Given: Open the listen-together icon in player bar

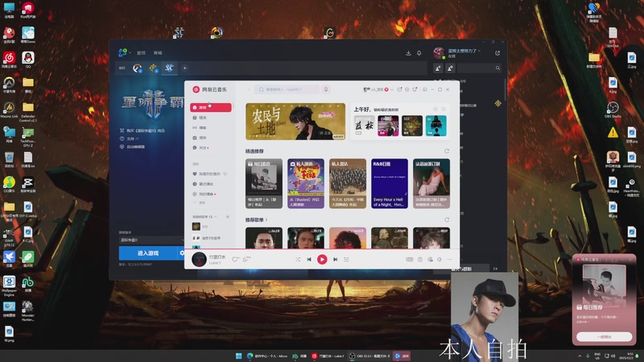Looking at the screenshot, I should tap(430, 259).
